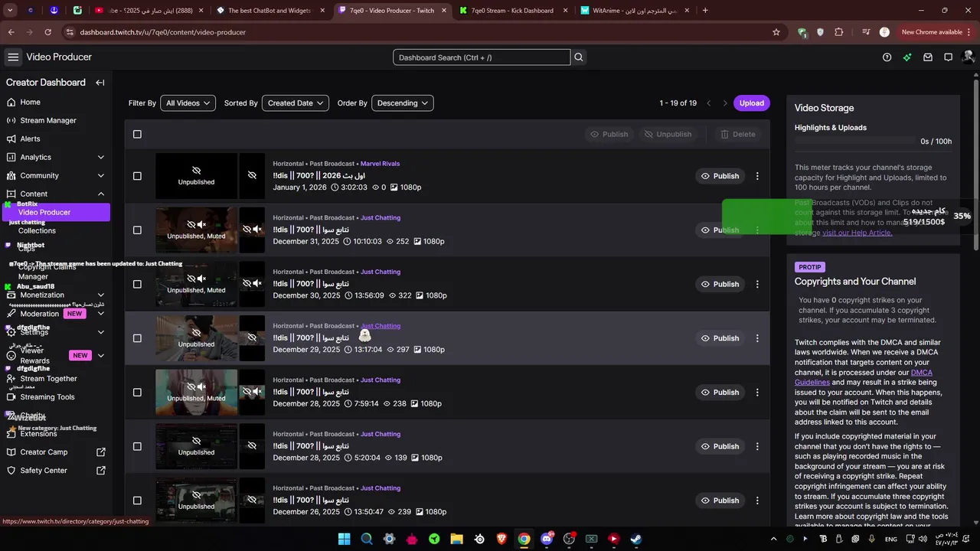Collapse the Content sidebar section

101,194
